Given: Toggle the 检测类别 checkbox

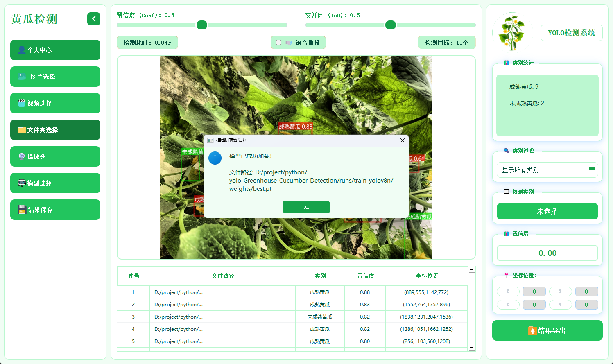Looking at the screenshot, I should (507, 192).
